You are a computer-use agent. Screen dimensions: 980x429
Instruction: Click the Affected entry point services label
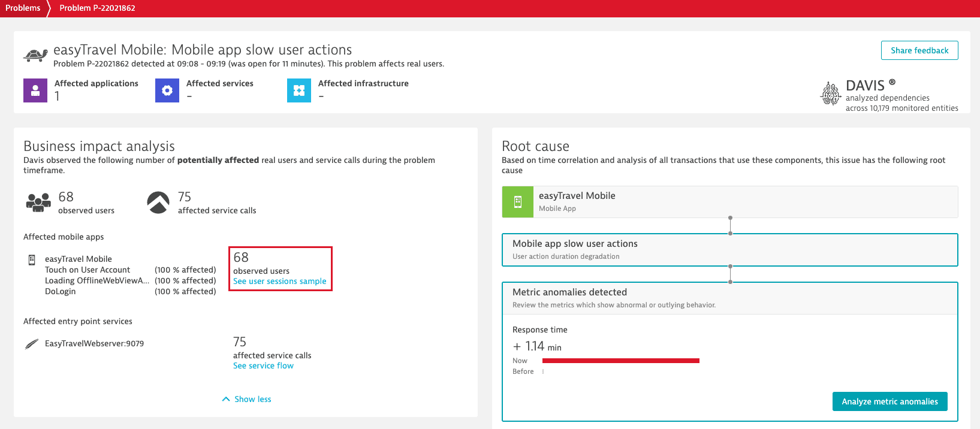click(x=78, y=321)
